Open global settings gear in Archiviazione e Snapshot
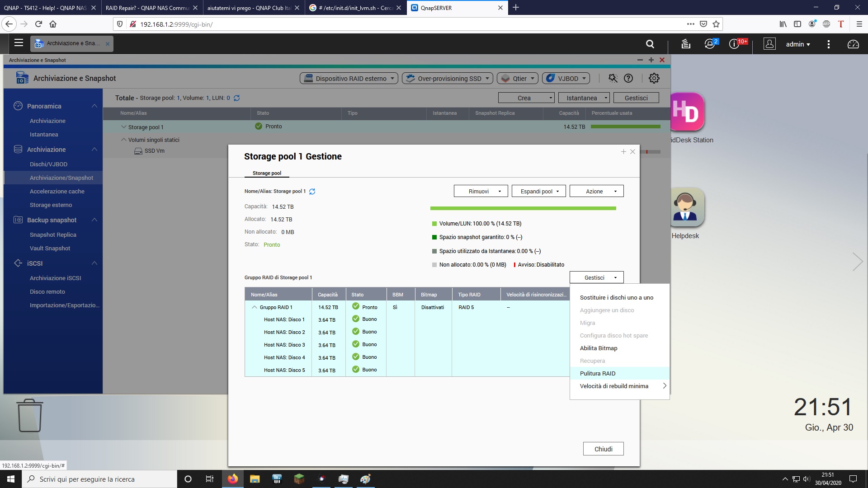 [x=654, y=78]
